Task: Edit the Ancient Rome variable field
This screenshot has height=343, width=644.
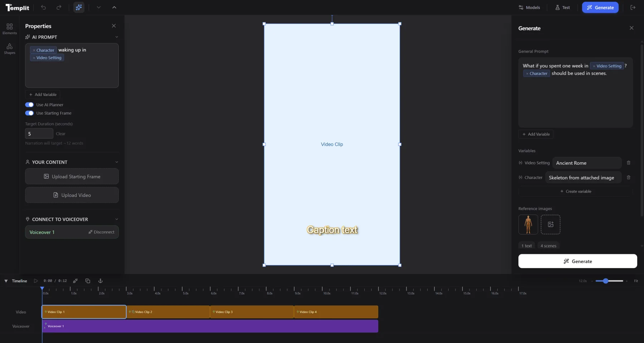Action: coord(587,163)
